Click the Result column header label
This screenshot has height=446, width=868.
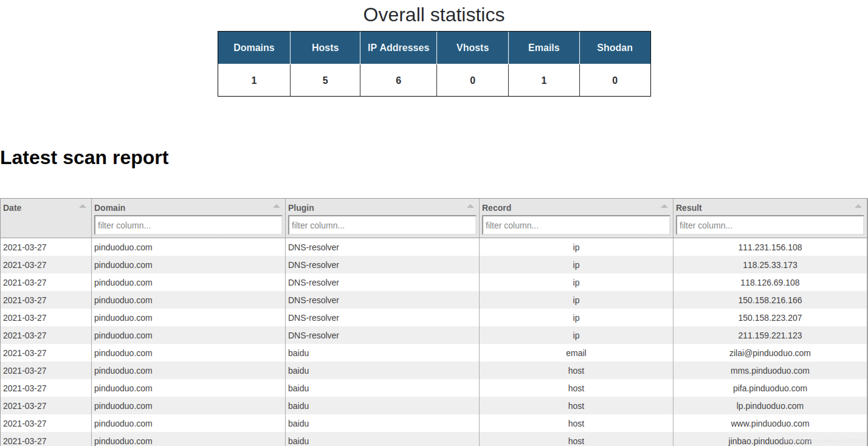click(x=689, y=208)
